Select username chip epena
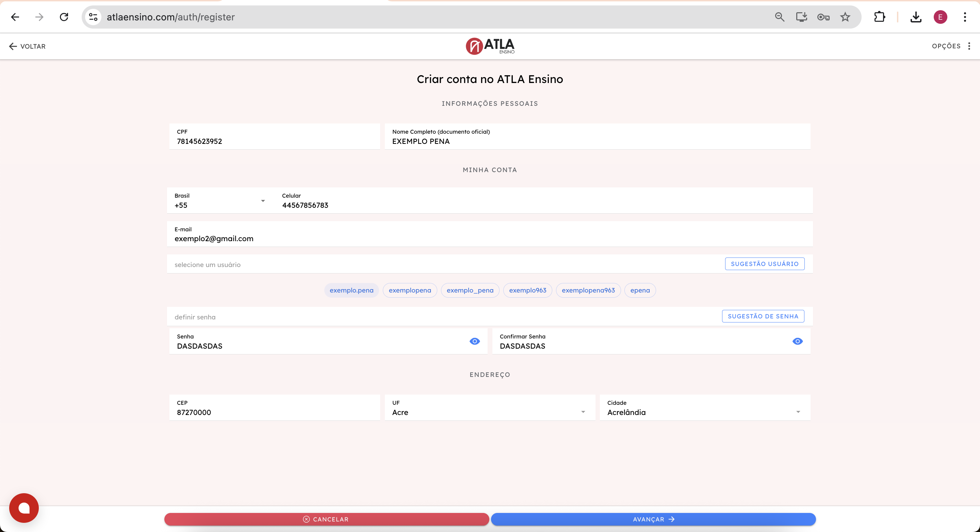Viewport: 980px width, 532px height. click(x=640, y=290)
